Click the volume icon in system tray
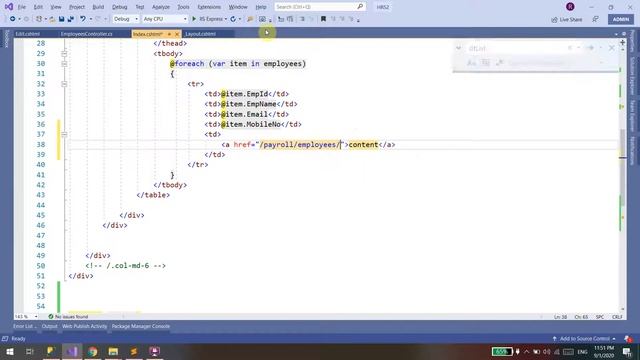The width and height of the screenshot is (640, 360). point(547,352)
